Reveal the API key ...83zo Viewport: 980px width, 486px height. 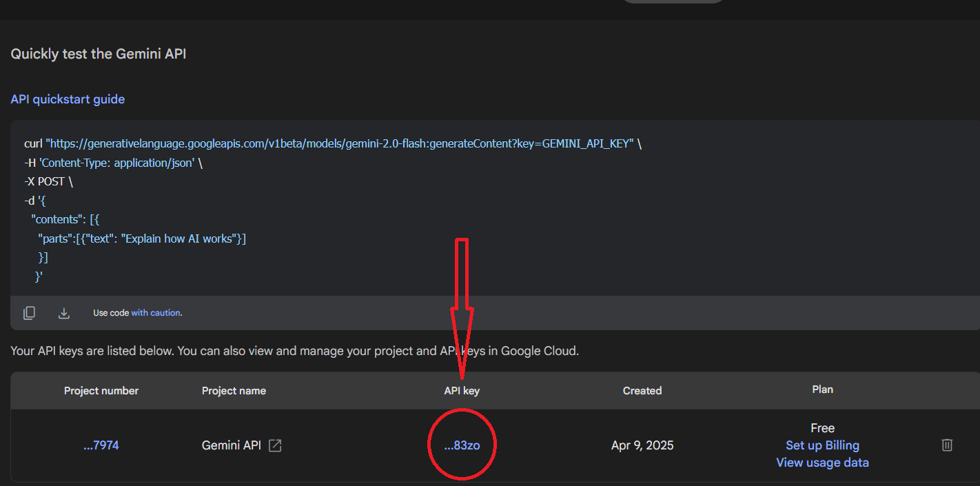click(x=462, y=445)
